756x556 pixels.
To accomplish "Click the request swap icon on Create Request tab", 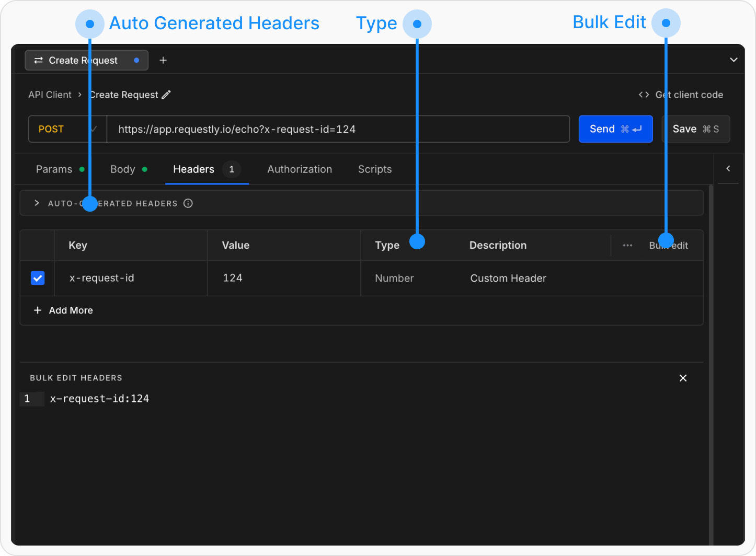I will pyautogui.click(x=38, y=60).
